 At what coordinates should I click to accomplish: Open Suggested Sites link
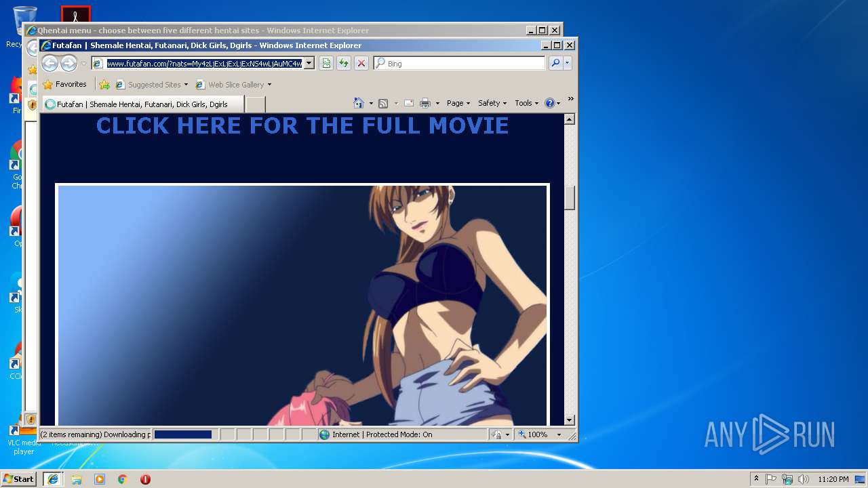[x=152, y=85]
